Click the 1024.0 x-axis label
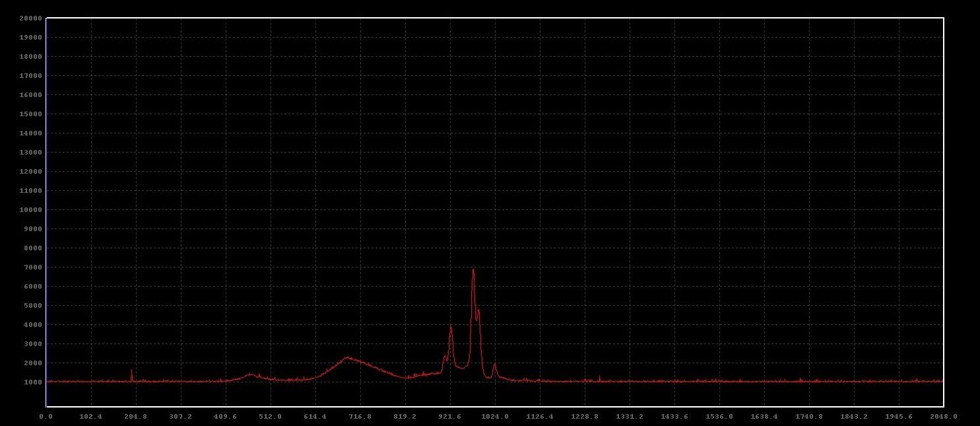980x426 pixels. click(x=495, y=417)
